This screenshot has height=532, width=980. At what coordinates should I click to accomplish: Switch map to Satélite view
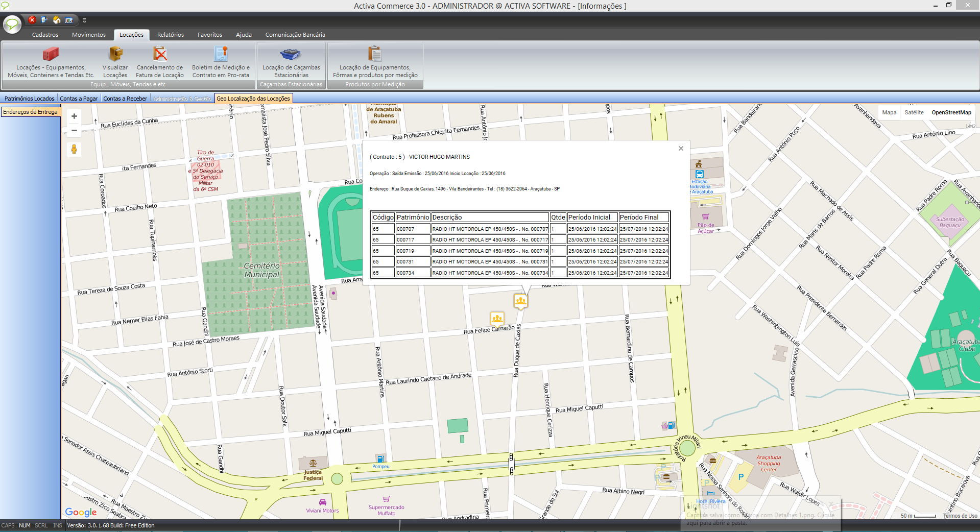click(914, 112)
